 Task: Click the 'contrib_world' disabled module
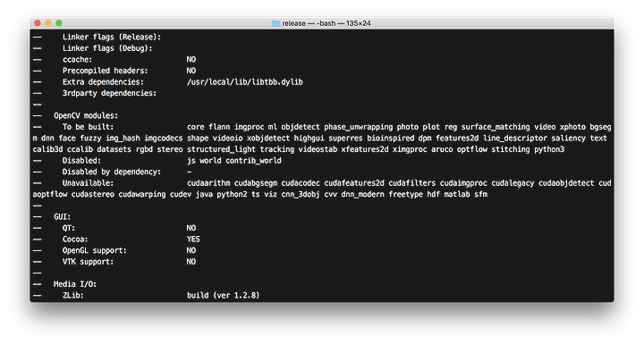pos(253,160)
